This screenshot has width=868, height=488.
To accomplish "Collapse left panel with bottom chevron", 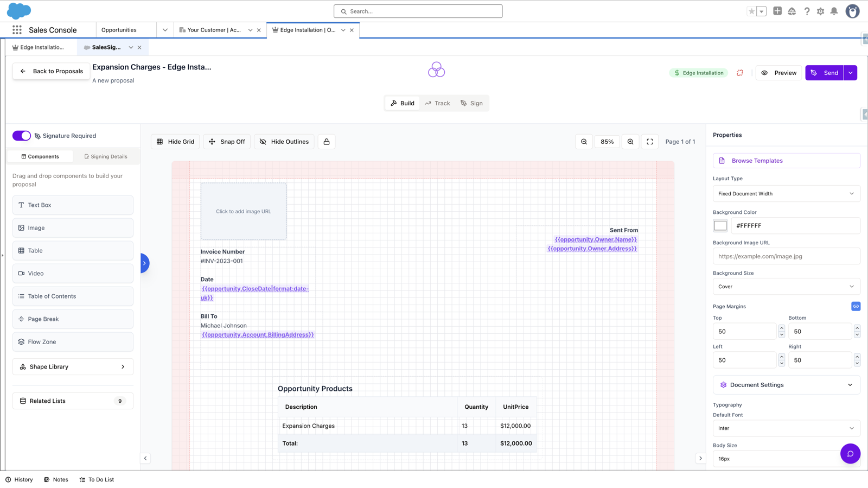I will (x=145, y=458).
